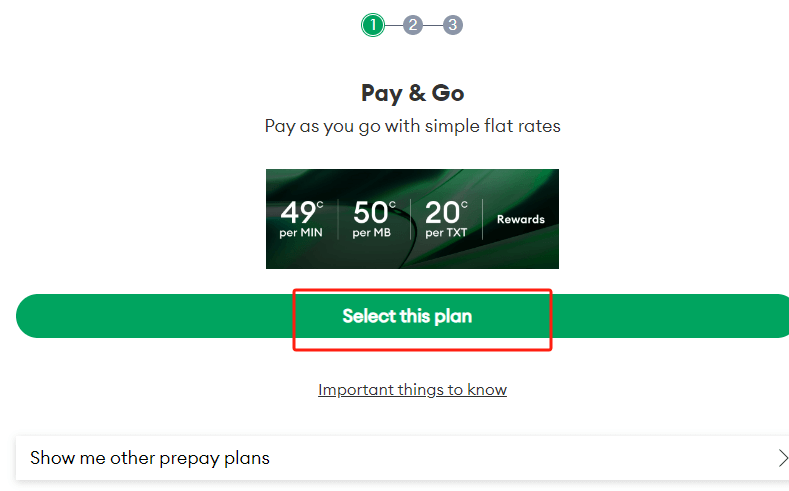The width and height of the screenshot is (789, 491).
Task: Click the Rewards label on plan banner
Action: pos(521,219)
